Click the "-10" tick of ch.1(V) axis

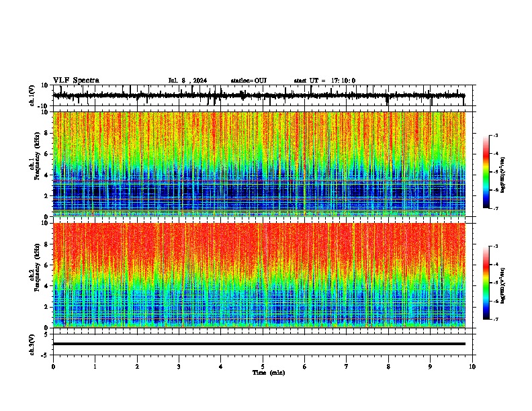[x=44, y=106]
